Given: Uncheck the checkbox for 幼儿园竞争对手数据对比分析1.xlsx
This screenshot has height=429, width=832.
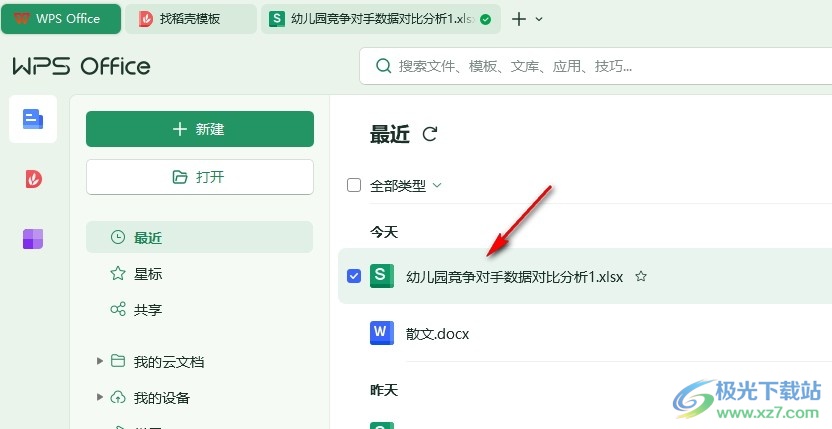Looking at the screenshot, I should [354, 276].
